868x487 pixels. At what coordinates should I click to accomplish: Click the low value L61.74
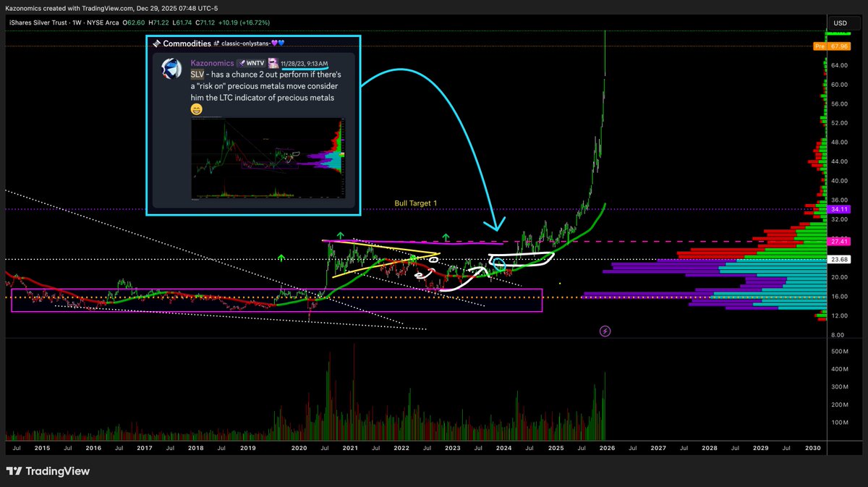coord(184,22)
